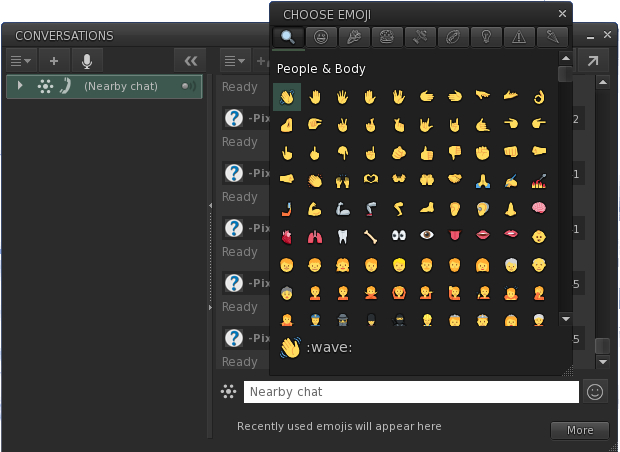Open the Conversations list options dropdown
The width and height of the screenshot is (620, 452).
[20, 61]
